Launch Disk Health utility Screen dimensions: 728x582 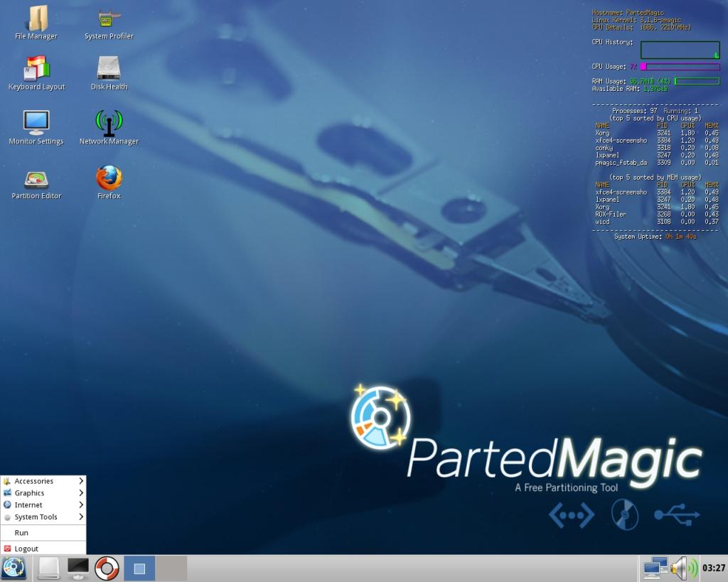pyautogui.click(x=108, y=69)
